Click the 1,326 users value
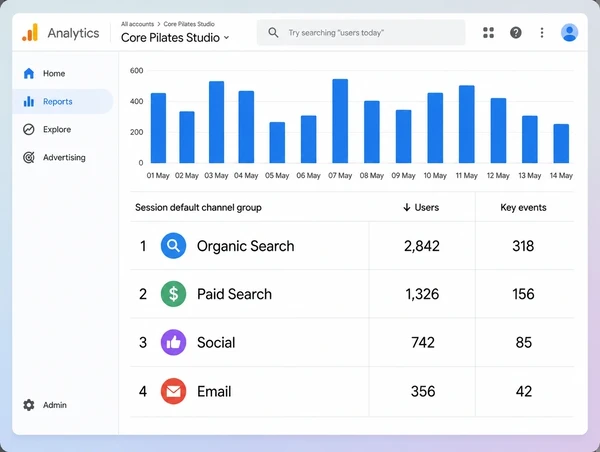Image resolution: width=600 pixels, height=452 pixels. point(422,294)
